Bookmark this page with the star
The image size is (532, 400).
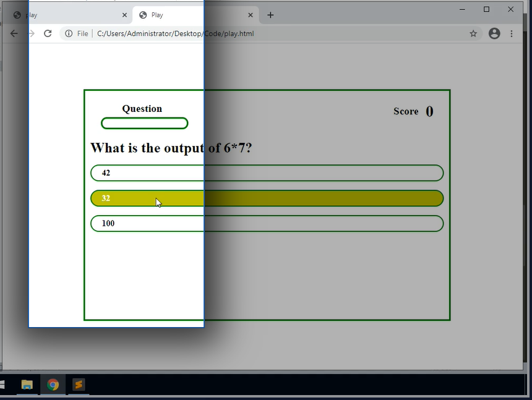pyautogui.click(x=473, y=33)
